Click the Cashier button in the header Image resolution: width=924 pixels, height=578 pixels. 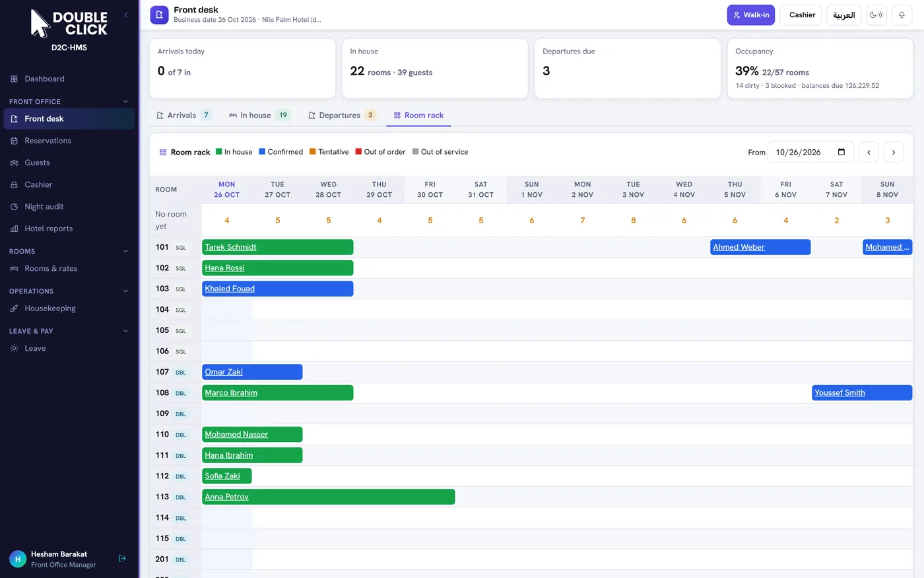click(x=802, y=15)
